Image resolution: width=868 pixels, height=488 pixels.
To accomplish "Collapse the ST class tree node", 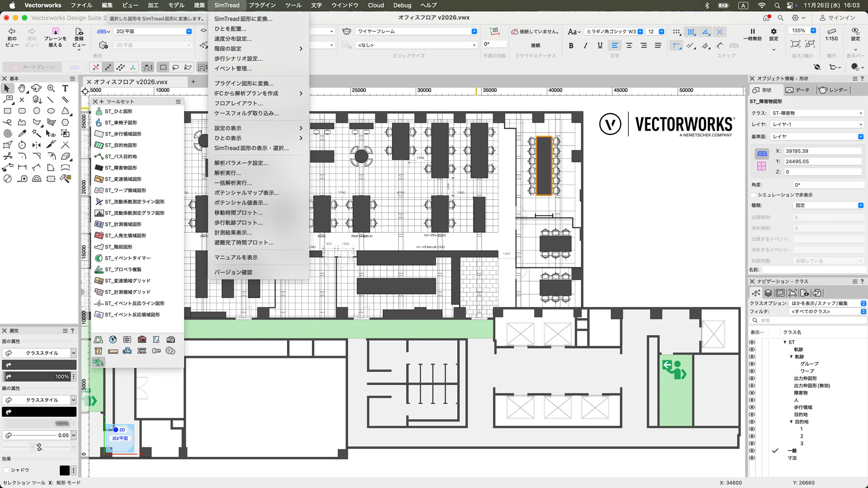I will 785,343.
